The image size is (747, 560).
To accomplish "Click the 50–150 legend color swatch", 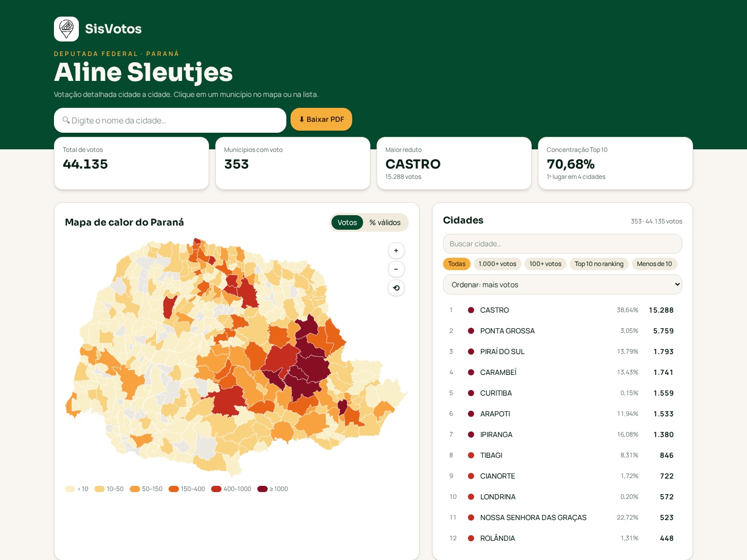I will click(x=135, y=489).
